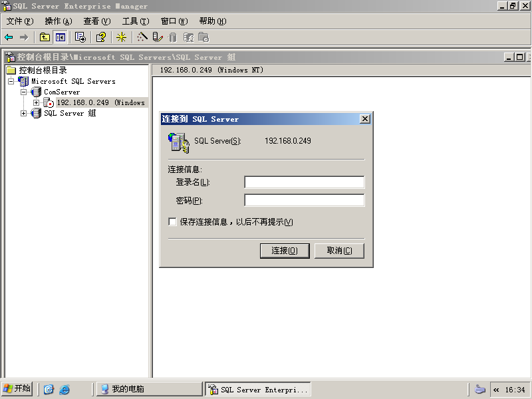Open the 操作(A) menu
The width and height of the screenshot is (532, 399).
pyautogui.click(x=59, y=21)
